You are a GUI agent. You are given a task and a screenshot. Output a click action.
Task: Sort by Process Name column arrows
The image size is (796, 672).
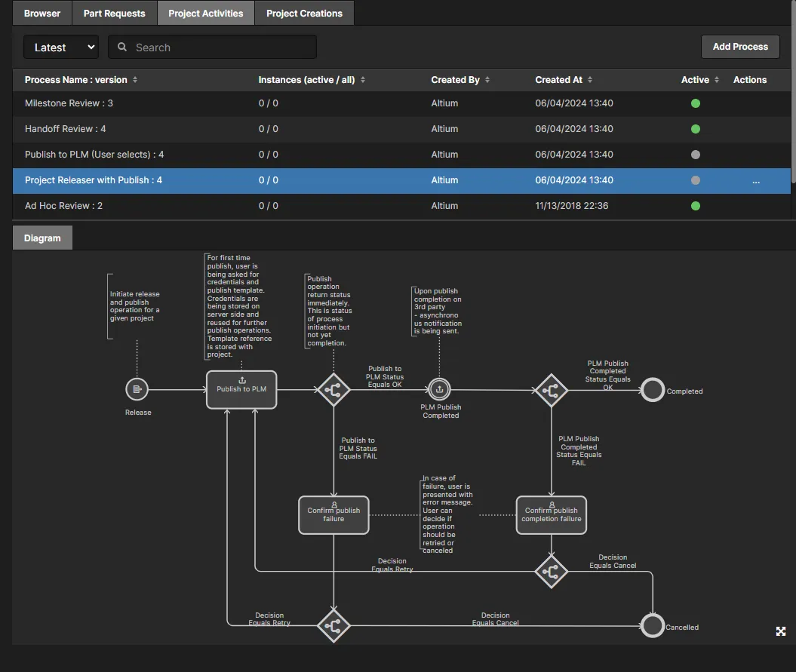pyautogui.click(x=135, y=80)
